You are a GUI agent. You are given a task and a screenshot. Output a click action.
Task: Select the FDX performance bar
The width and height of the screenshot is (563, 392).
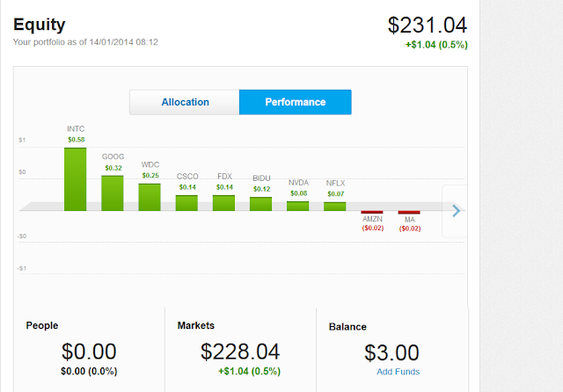coord(223,203)
